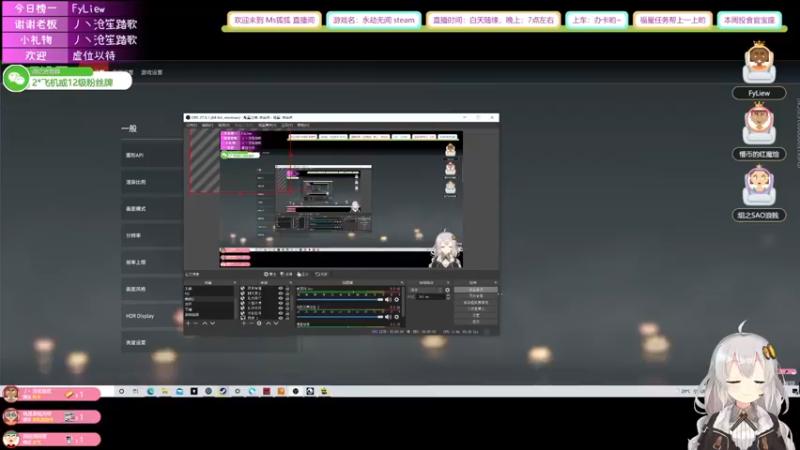Image resolution: width=800 pixels, height=450 pixels.
Task: Remove selected source with minus icon
Action: click(x=251, y=323)
